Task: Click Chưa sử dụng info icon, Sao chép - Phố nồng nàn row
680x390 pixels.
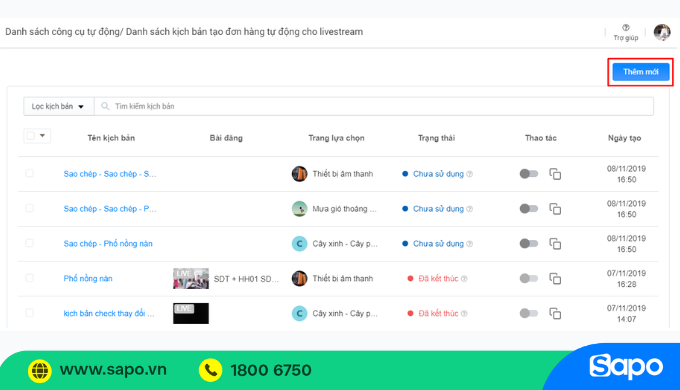Action: (x=470, y=244)
